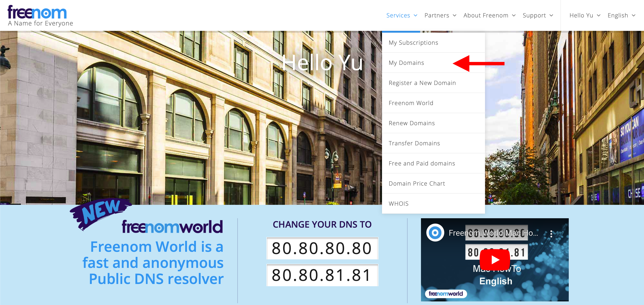Click the YouTube channel avatar icon
This screenshot has height=305, width=644.
point(435,233)
